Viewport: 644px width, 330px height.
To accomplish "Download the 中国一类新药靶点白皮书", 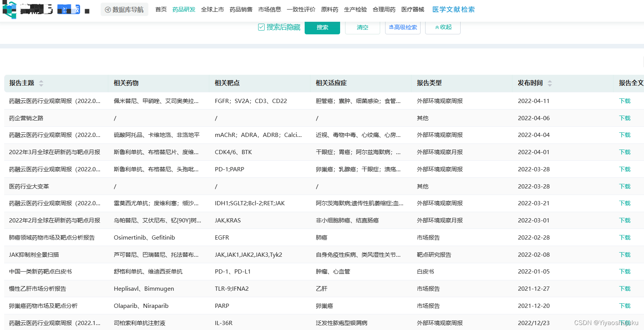I will pos(625,272).
